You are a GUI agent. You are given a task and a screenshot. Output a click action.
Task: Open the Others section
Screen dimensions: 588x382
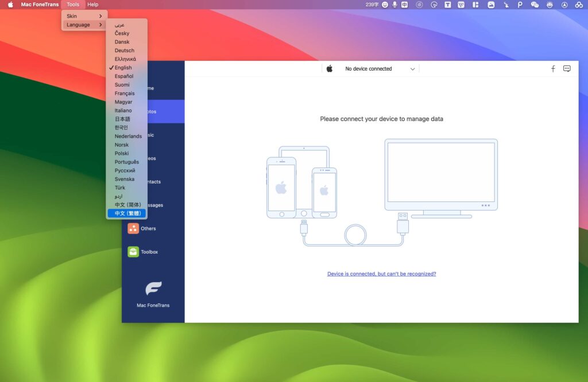[x=147, y=228]
